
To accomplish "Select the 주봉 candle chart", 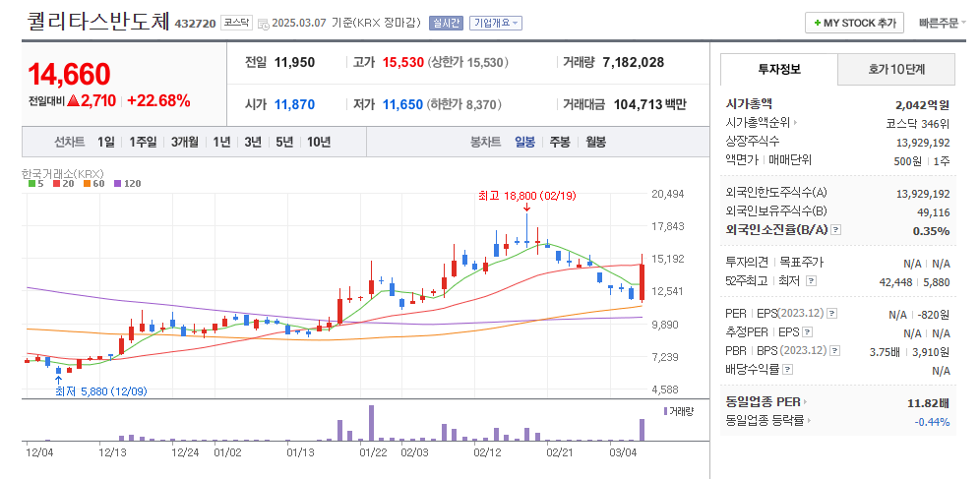I will point(560,142).
